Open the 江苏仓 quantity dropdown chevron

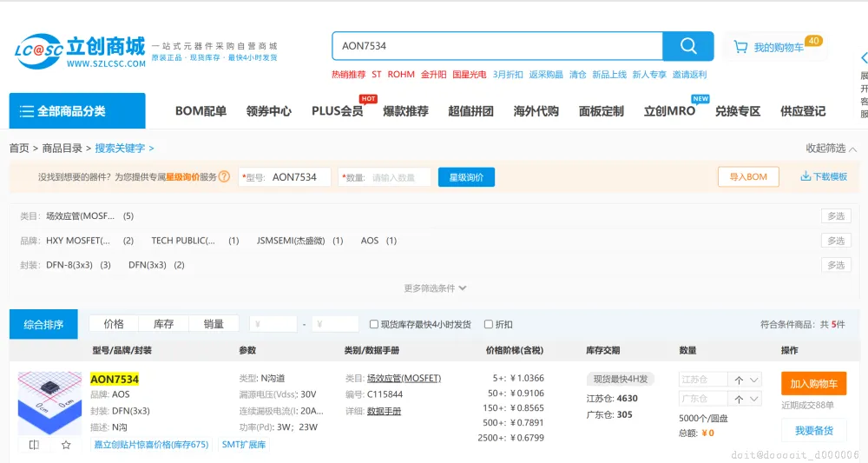coord(754,380)
